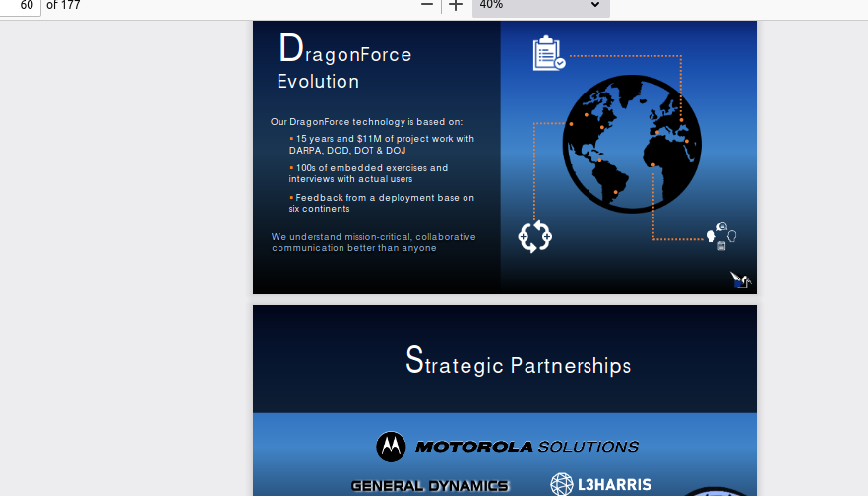Click the 'Evolution' subtitle text
868x496 pixels.
[x=318, y=82]
